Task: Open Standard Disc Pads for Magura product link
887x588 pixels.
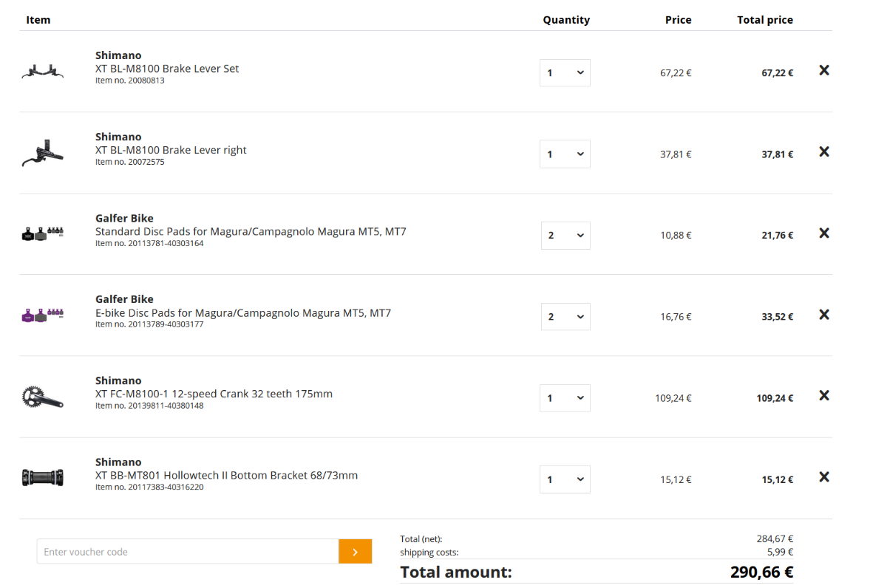Action: click(251, 231)
